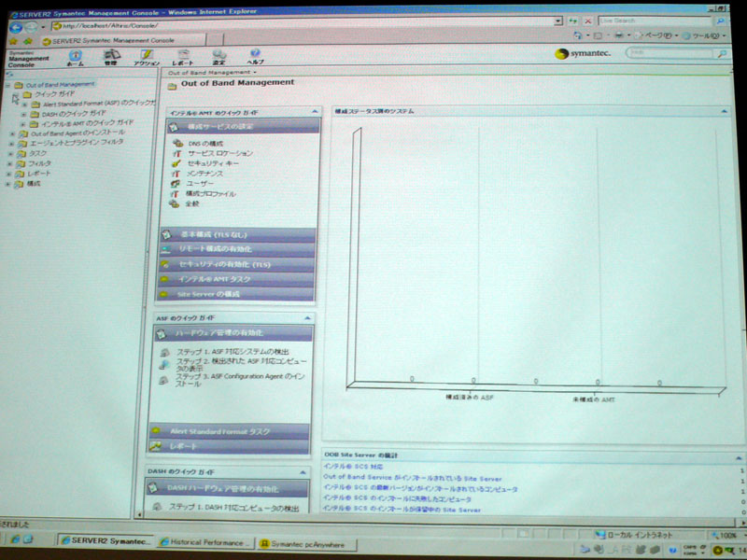Click the DNS の構成 icon item
The height and width of the screenshot is (560, 747).
pyautogui.click(x=177, y=143)
